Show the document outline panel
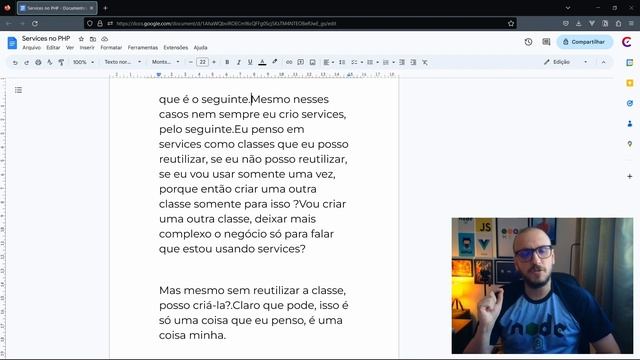The image size is (640, 360). pos(18,90)
